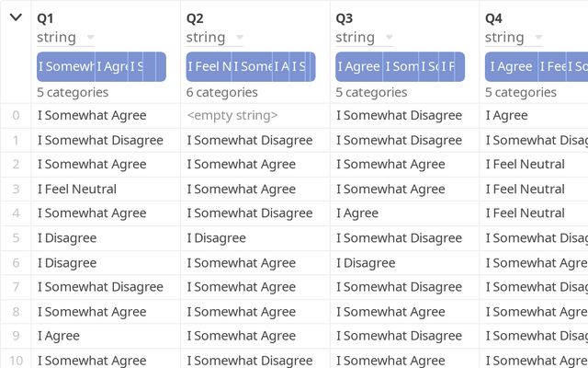The width and height of the screenshot is (588, 368).
Task: Collapse the column summary chevron
Action: pos(16,17)
